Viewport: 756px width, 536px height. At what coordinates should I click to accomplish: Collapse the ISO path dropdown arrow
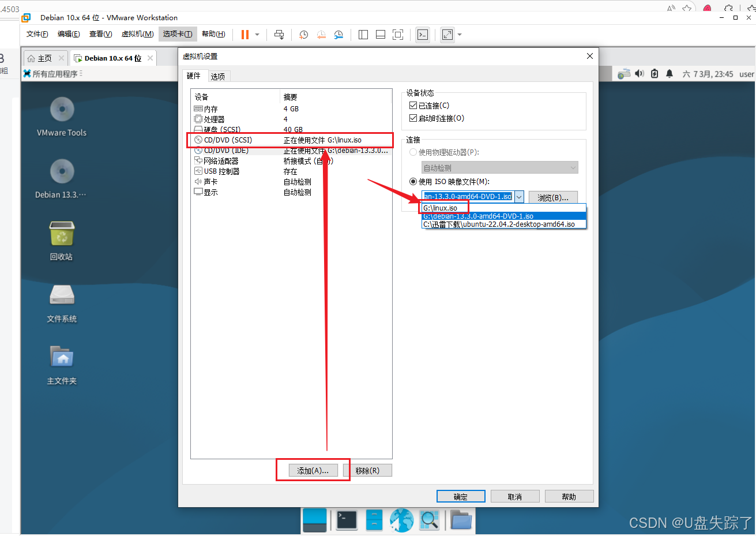[519, 197]
